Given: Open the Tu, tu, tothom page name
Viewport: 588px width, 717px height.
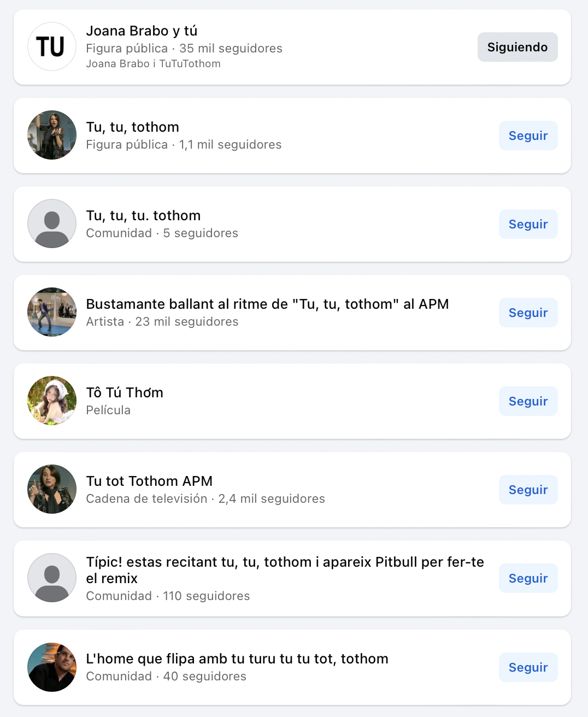Looking at the screenshot, I should click(x=133, y=127).
